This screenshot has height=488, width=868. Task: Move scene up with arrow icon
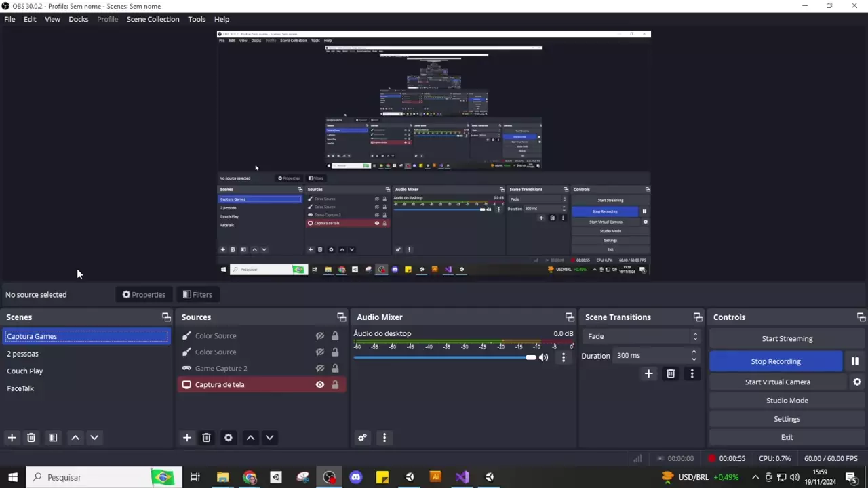(75, 438)
